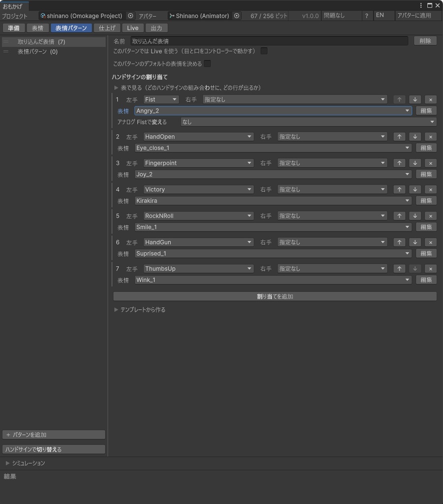Open the Wink_1 expression dropdown

point(273,280)
